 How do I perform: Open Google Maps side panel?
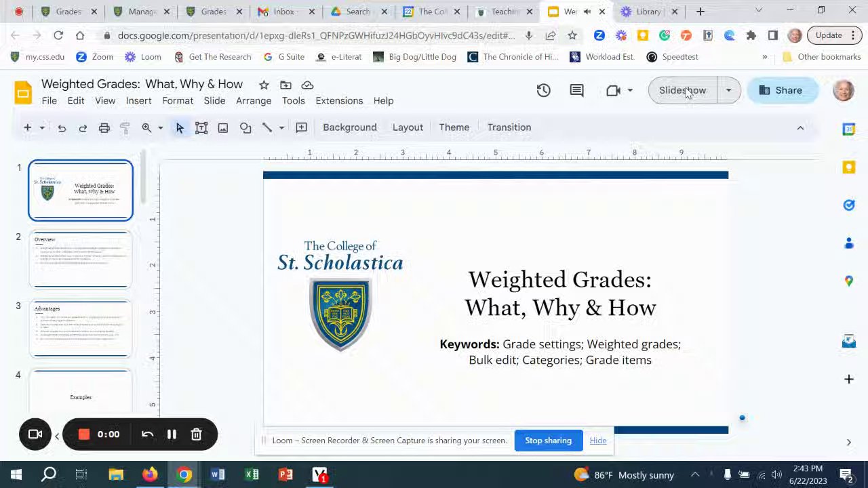849,281
